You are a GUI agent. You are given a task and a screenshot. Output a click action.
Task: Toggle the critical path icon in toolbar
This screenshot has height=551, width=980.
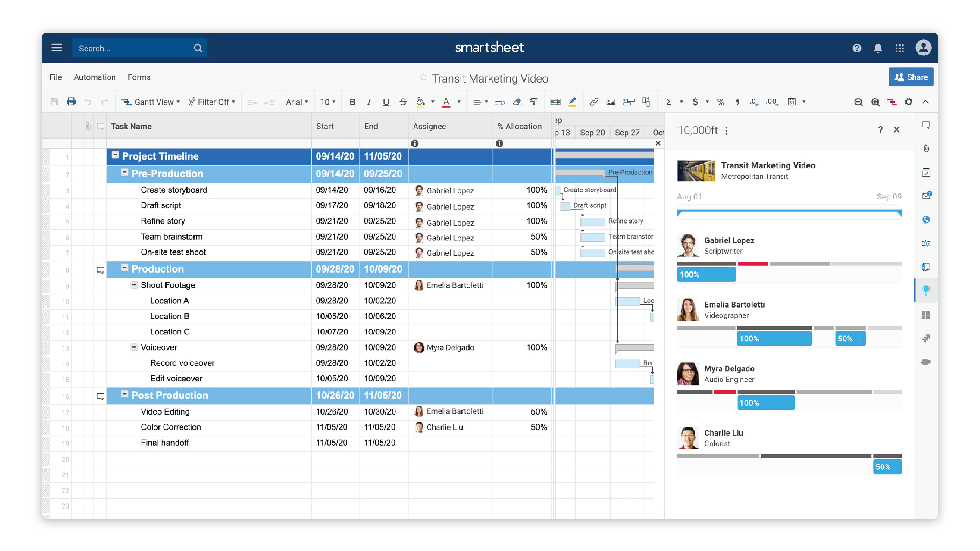[892, 102]
